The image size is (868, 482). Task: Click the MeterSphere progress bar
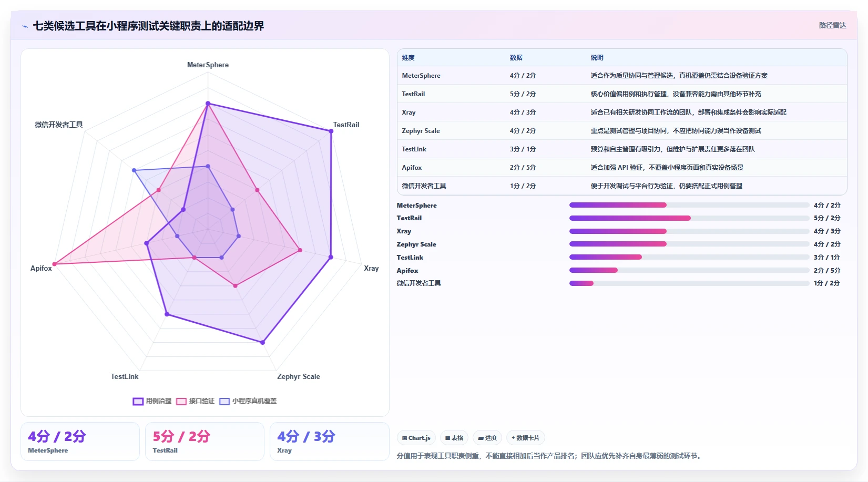point(689,205)
